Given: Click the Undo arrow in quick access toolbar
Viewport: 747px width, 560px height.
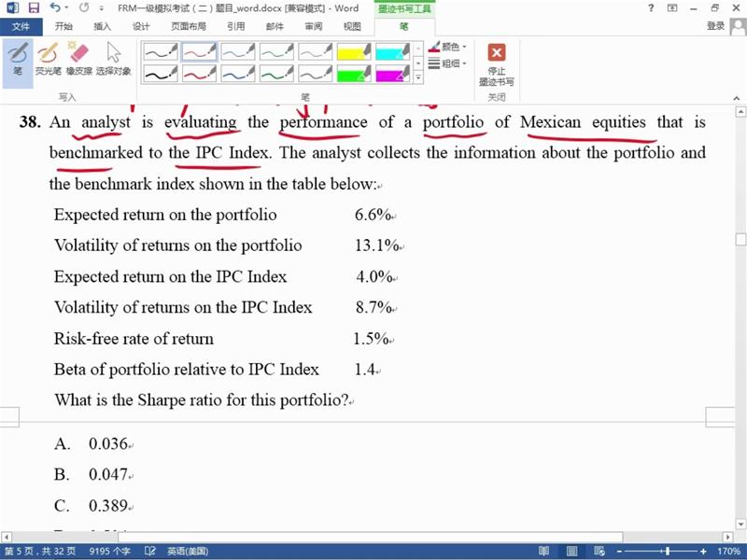Looking at the screenshot, I should [x=57, y=8].
